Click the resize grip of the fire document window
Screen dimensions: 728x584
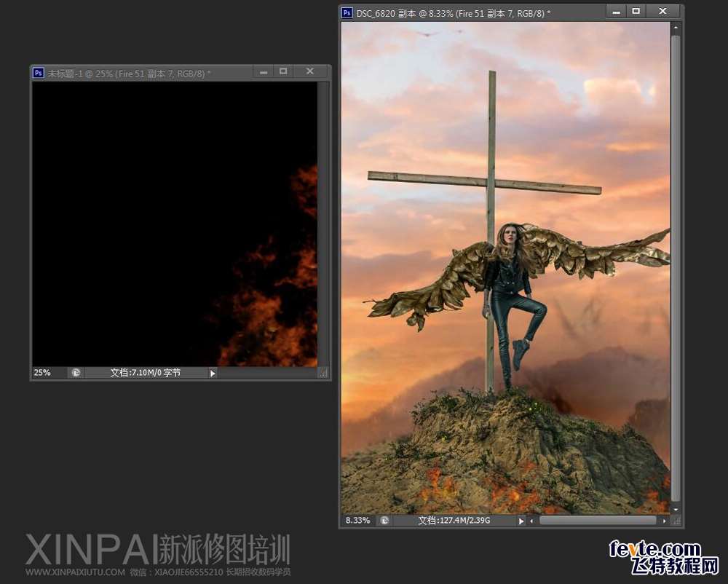click(x=323, y=373)
